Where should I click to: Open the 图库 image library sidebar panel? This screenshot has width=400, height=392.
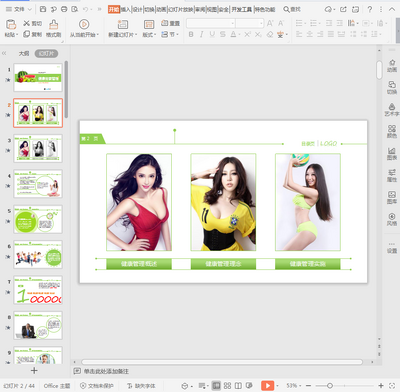[x=392, y=198]
